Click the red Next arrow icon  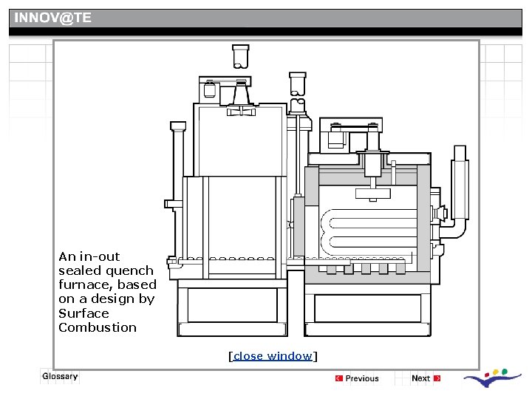click(437, 378)
